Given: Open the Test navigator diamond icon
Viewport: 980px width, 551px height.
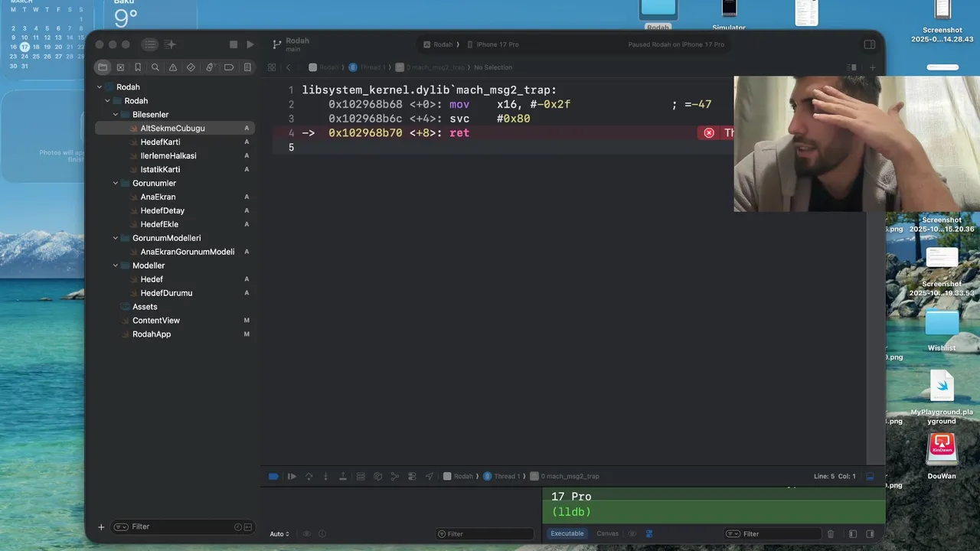Looking at the screenshot, I should 191,67.
